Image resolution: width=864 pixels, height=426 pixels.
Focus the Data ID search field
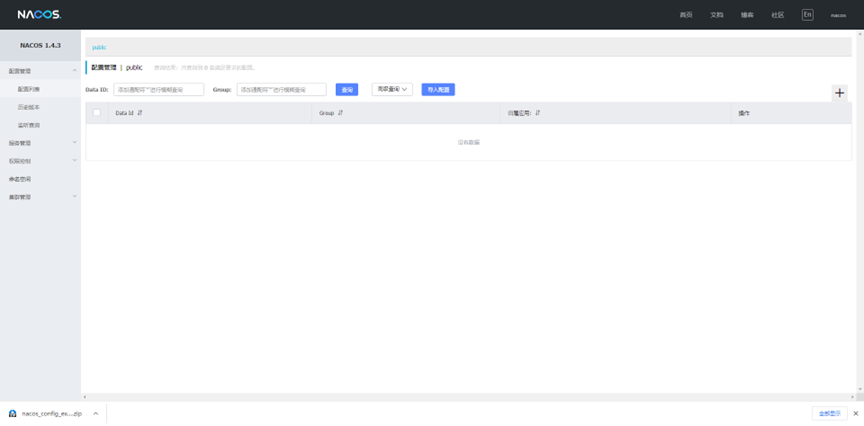tap(159, 89)
